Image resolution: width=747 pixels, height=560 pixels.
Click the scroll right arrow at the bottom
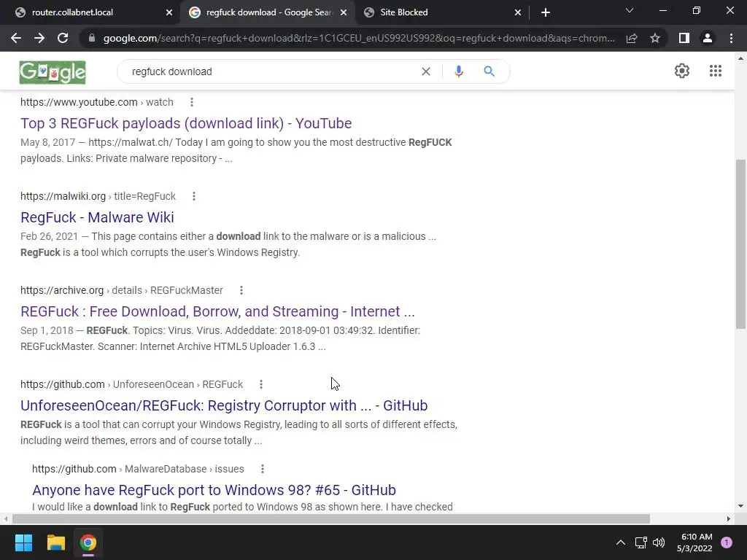[x=729, y=518]
